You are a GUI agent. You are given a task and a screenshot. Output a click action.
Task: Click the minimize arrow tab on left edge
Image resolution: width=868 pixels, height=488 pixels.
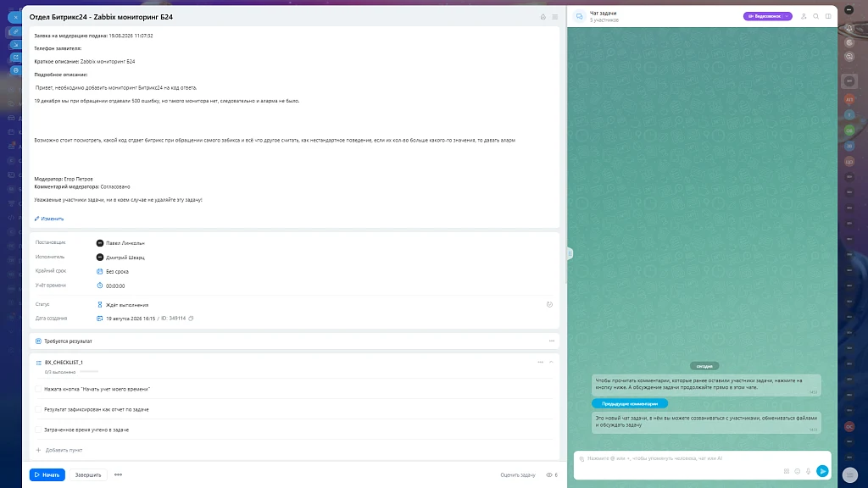pyautogui.click(x=16, y=45)
